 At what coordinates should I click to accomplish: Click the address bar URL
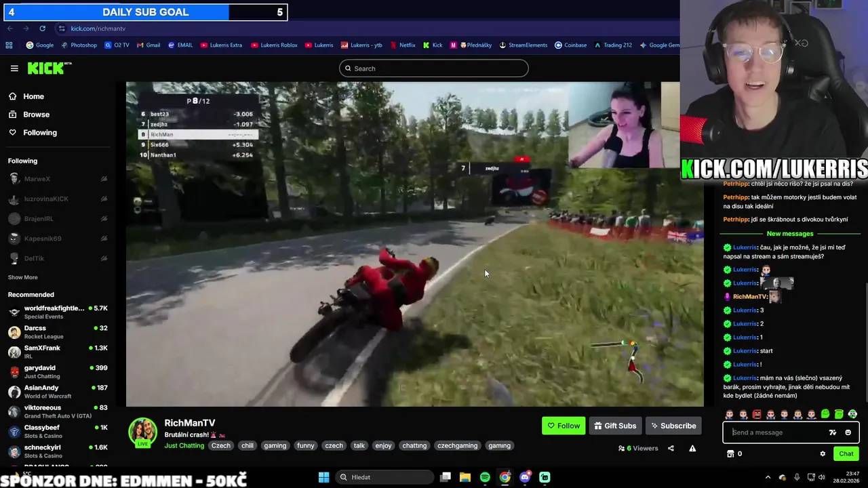tap(98, 28)
